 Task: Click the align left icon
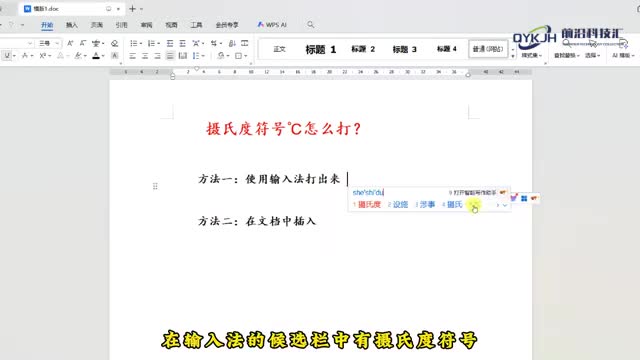tap(132, 56)
